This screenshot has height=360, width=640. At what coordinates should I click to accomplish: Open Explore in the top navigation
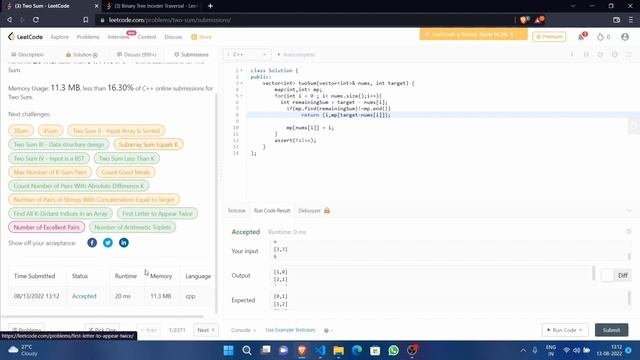click(x=60, y=37)
